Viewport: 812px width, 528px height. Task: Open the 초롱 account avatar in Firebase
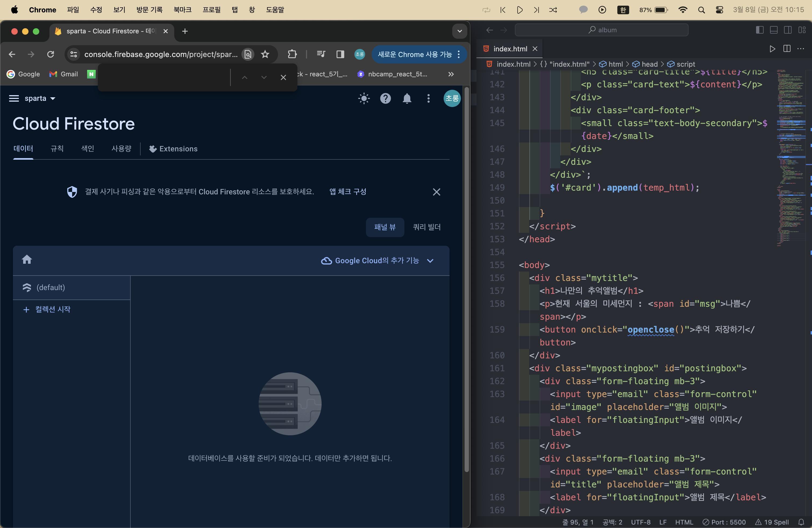[x=452, y=99]
